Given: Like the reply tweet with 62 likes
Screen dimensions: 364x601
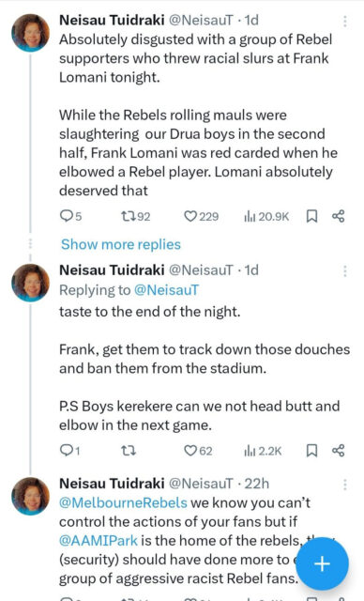Looking at the screenshot, I should pos(198,451).
